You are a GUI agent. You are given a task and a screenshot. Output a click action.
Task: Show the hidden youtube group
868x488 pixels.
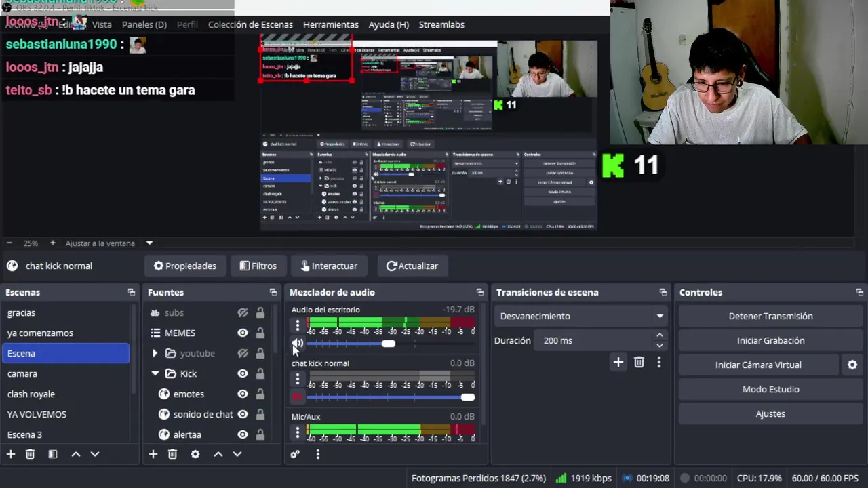pyautogui.click(x=243, y=353)
